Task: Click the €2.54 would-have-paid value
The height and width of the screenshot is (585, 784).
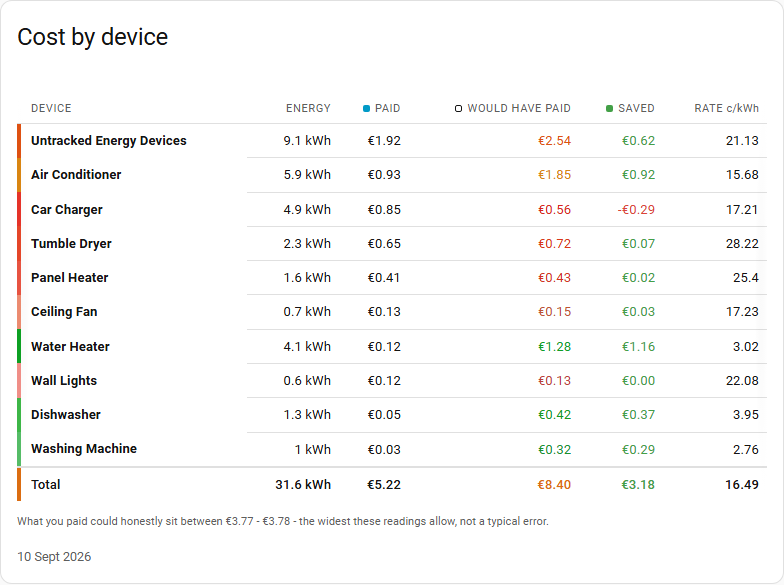Action: [x=554, y=141]
